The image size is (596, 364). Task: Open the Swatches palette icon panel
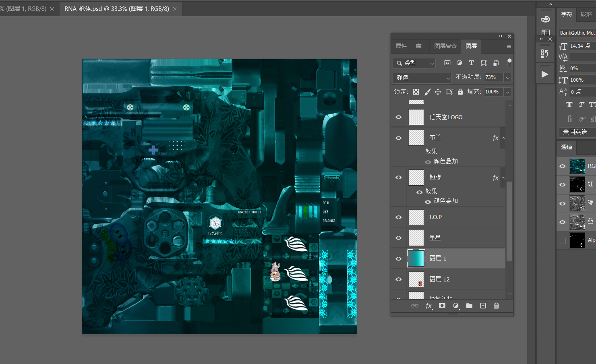point(546,33)
